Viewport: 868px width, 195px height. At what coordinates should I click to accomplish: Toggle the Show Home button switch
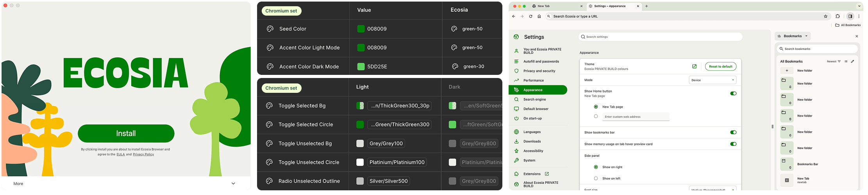[733, 94]
